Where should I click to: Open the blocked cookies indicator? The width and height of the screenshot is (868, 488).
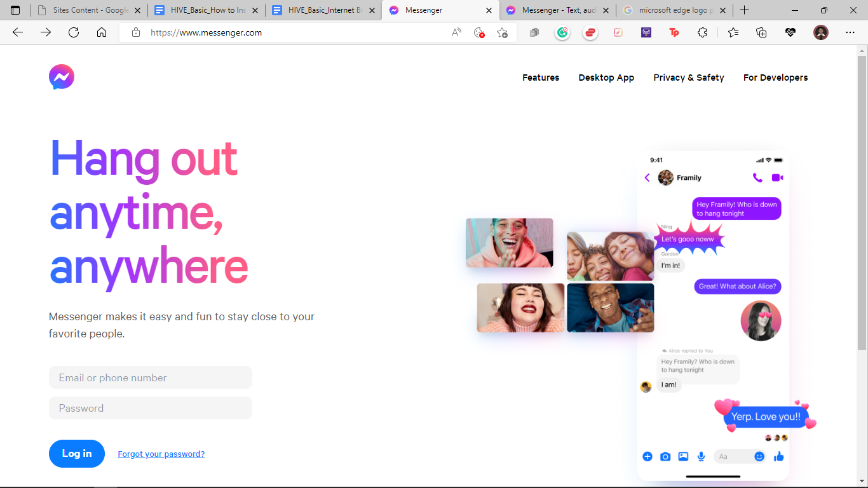coord(479,32)
